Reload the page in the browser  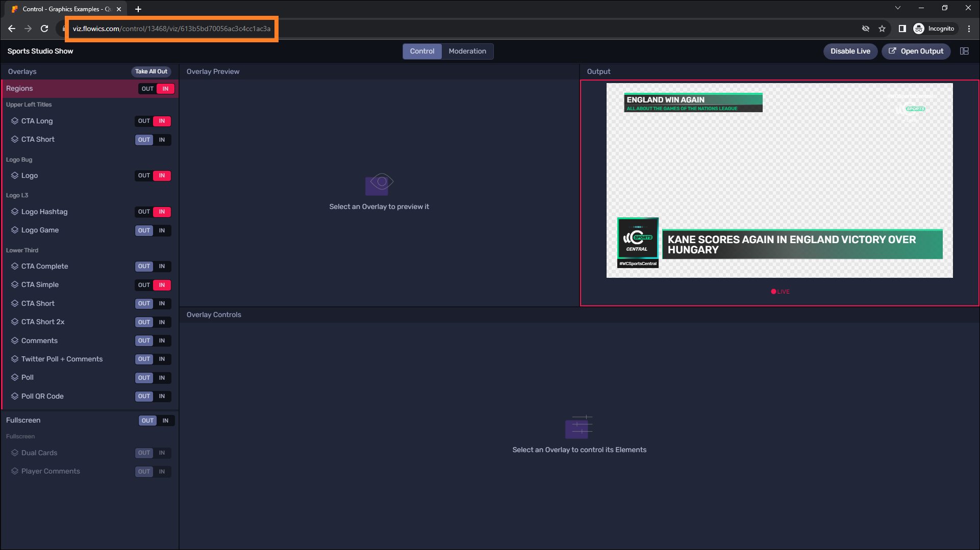(x=44, y=29)
